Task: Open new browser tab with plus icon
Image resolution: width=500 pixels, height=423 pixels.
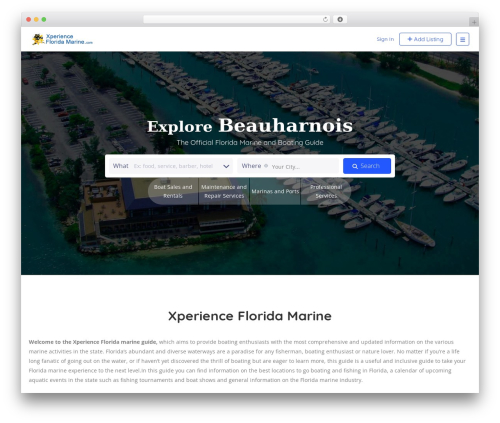Action: pos(474,22)
